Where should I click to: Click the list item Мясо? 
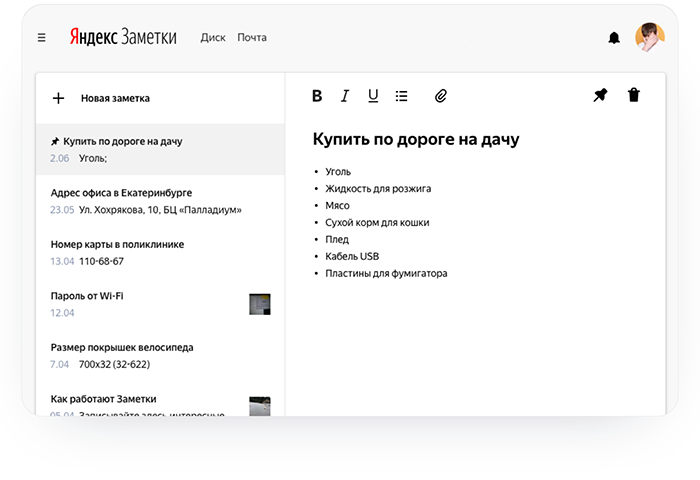(x=337, y=205)
